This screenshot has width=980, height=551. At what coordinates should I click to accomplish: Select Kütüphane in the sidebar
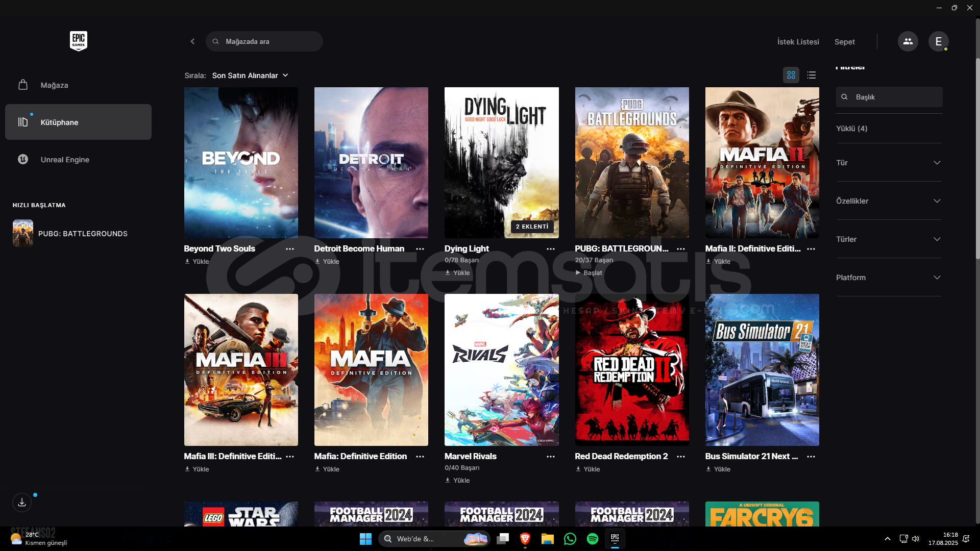(x=78, y=122)
